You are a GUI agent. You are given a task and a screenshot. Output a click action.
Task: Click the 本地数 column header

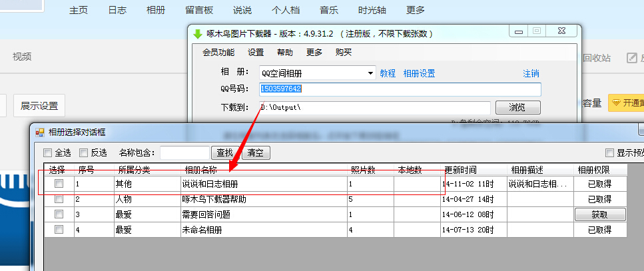point(417,170)
